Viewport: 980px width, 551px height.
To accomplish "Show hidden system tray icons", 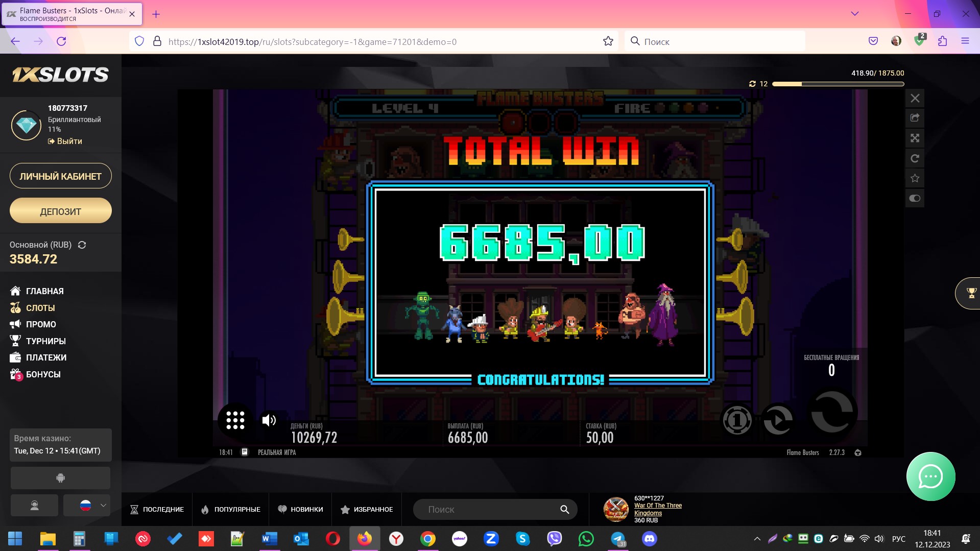I will click(x=757, y=539).
